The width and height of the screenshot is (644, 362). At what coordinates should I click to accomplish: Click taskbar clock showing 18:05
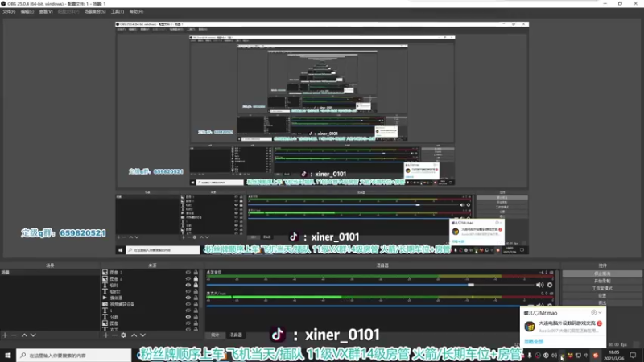click(614, 356)
